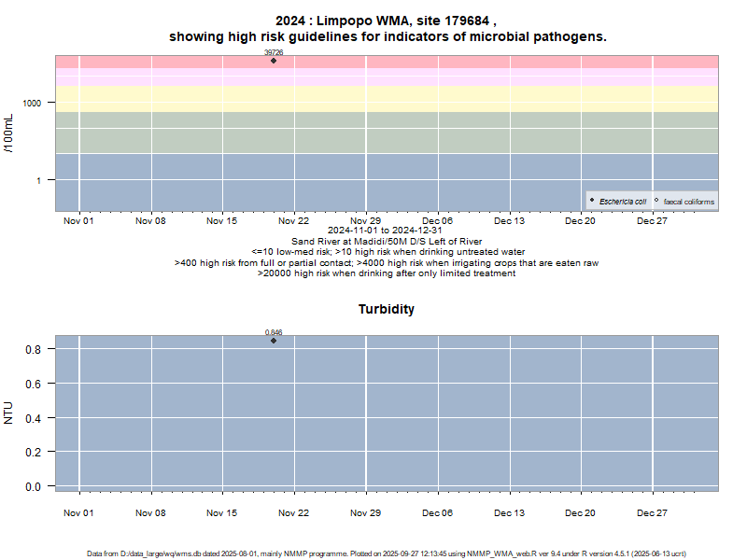Click the red high-risk band at top

[x=420, y=62]
